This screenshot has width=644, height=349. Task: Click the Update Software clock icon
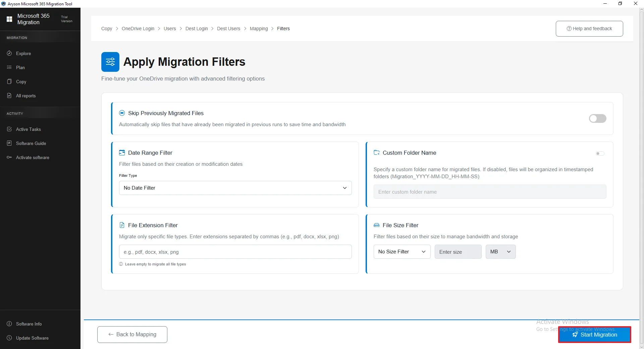click(9, 338)
